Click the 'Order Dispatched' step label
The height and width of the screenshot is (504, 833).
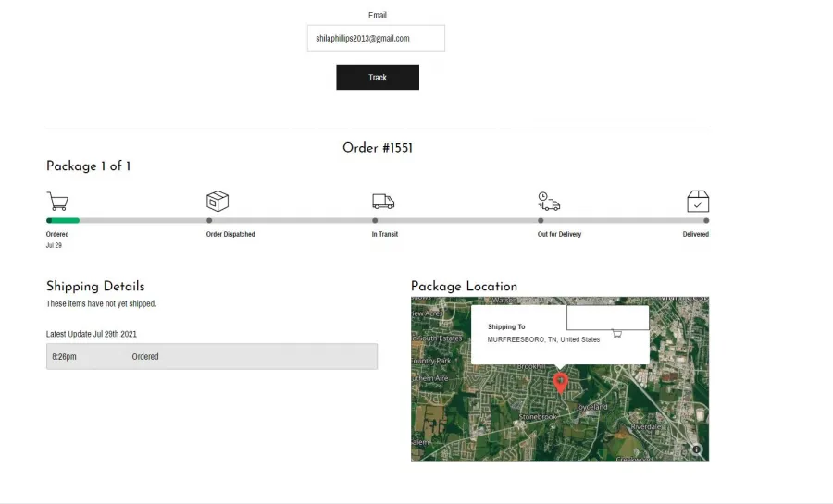(230, 234)
